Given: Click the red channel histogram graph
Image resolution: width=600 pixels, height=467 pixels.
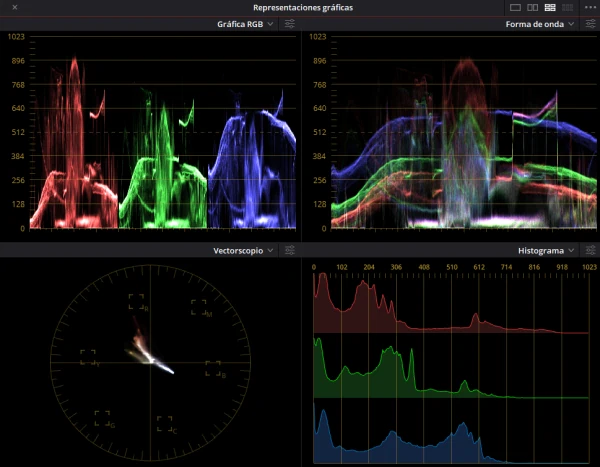Looking at the screenshot, I should (x=451, y=303).
